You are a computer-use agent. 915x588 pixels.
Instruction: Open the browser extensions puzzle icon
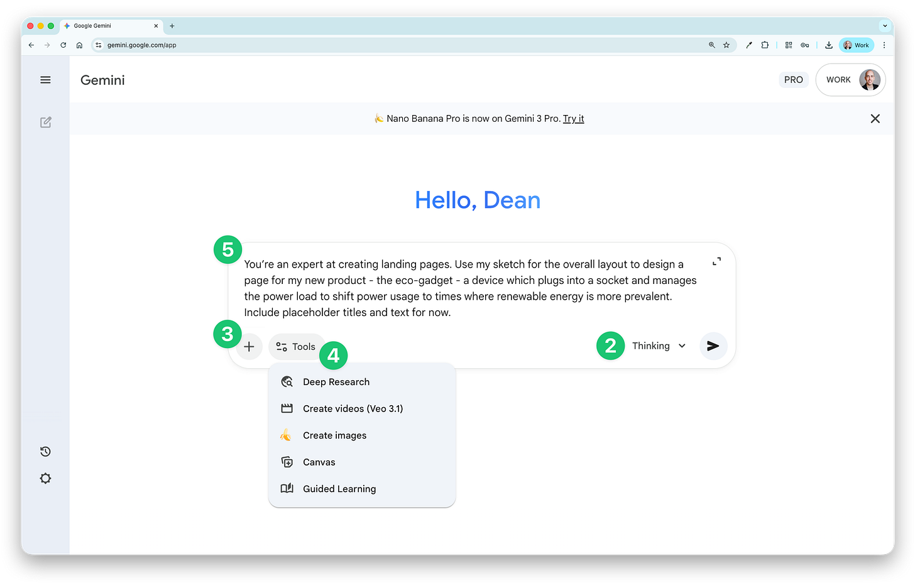(765, 45)
